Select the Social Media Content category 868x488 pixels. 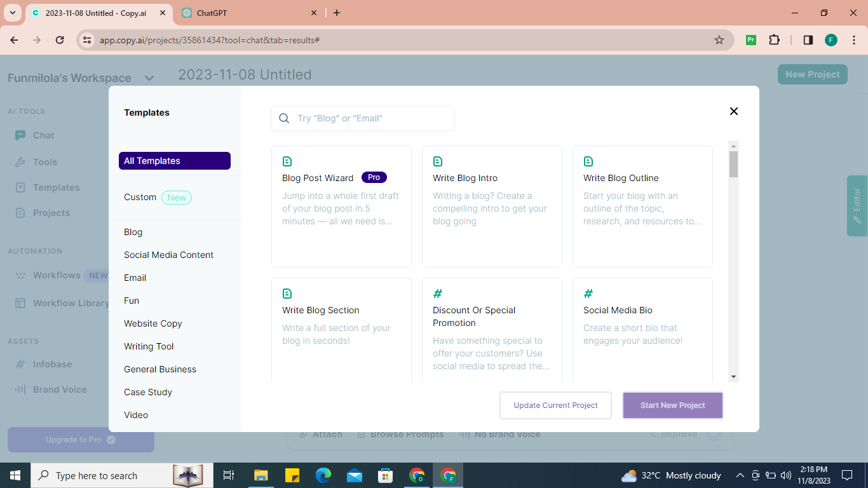click(168, 255)
